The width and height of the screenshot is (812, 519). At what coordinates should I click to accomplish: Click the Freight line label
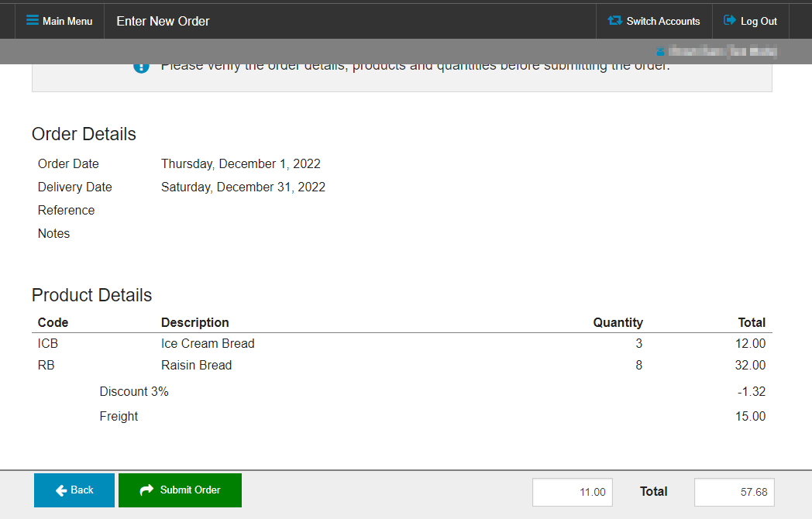pos(119,417)
